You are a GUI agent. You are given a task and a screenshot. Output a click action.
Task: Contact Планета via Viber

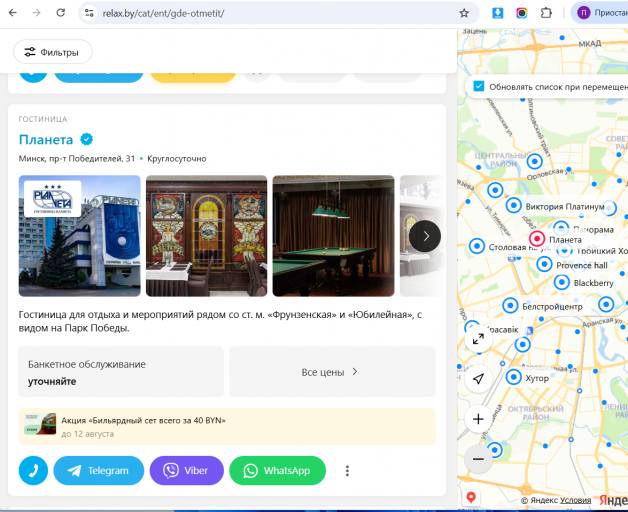pos(187,470)
